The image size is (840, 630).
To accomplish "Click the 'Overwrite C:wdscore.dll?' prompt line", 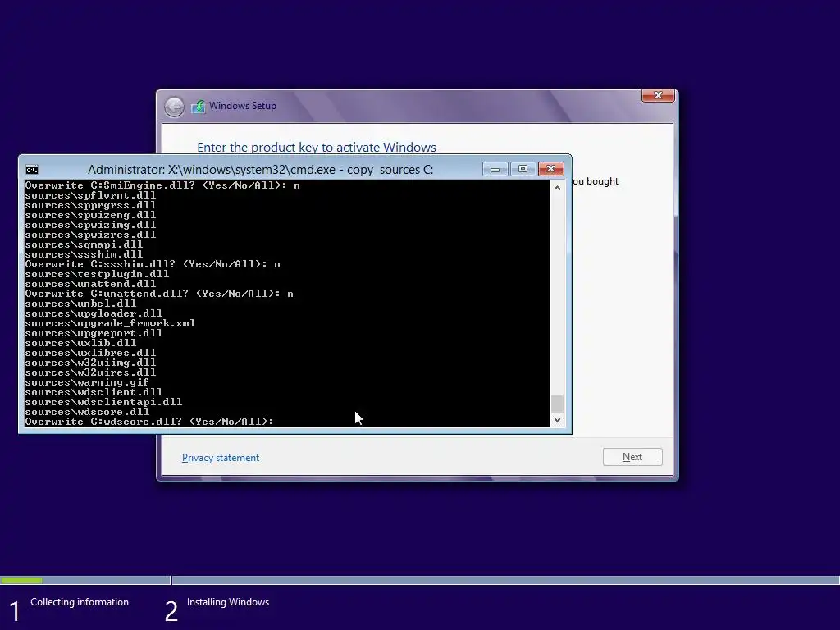I will pyautogui.click(x=149, y=422).
